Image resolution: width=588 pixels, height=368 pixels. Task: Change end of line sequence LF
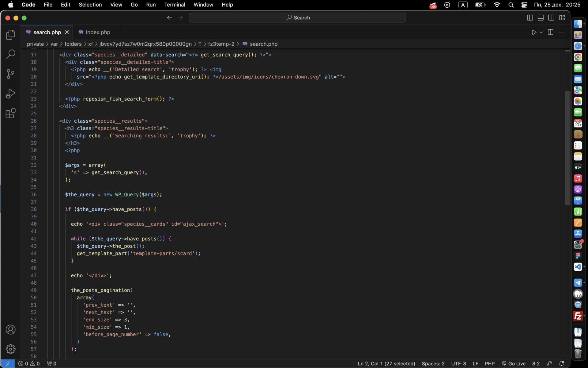(x=475, y=363)
